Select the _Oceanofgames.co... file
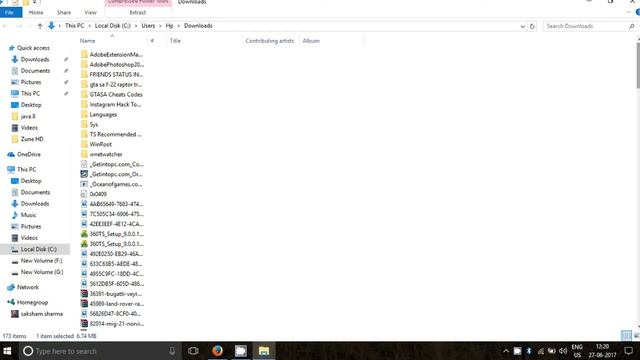The height and width of the screenshot is (360, 640). click(116, 184)
